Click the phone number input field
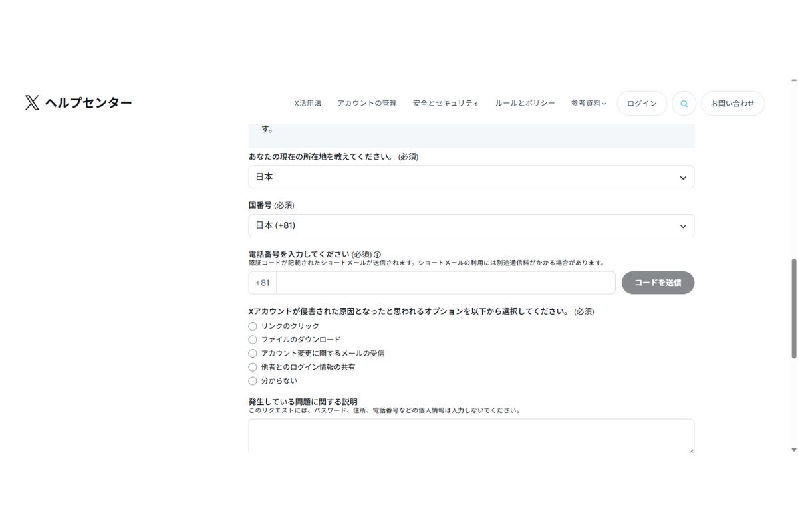 [445, 283]
